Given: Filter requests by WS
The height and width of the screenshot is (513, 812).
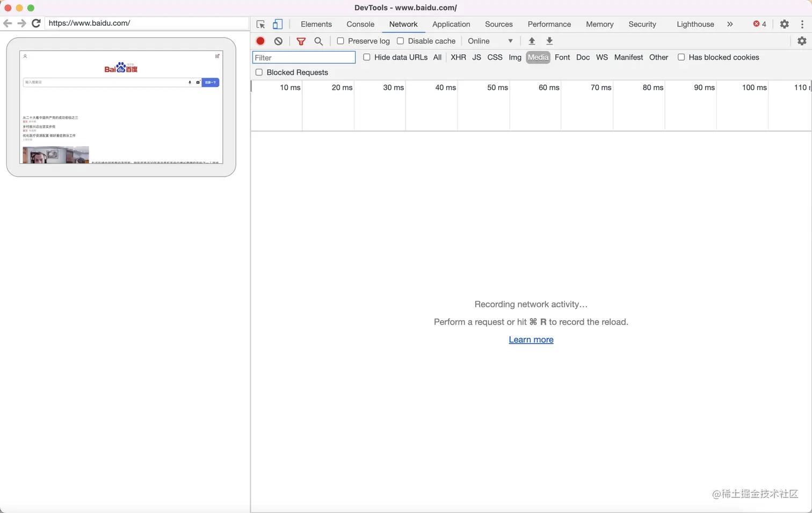Looking at the screenshot, I should pos(602,57).
